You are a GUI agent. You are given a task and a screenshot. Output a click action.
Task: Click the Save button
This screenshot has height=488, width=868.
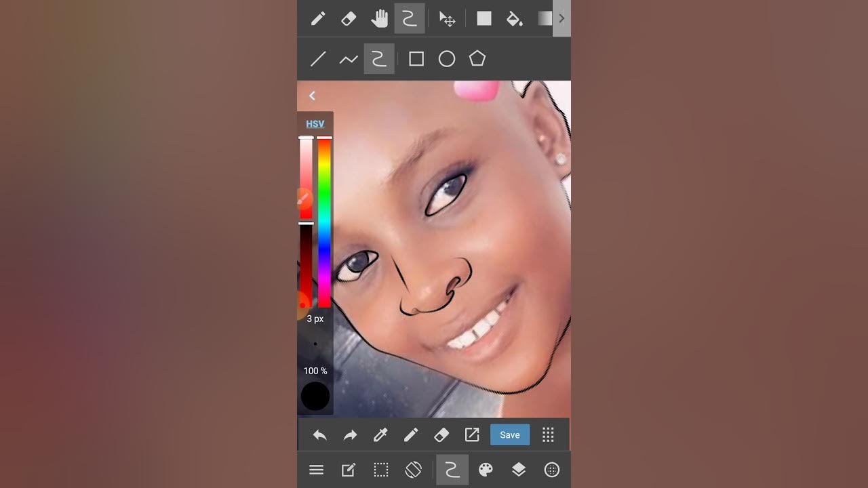pos(510,435)
